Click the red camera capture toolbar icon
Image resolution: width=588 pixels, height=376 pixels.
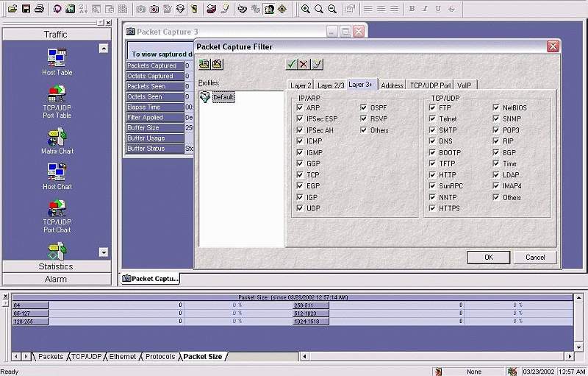[x=154, y=9]
